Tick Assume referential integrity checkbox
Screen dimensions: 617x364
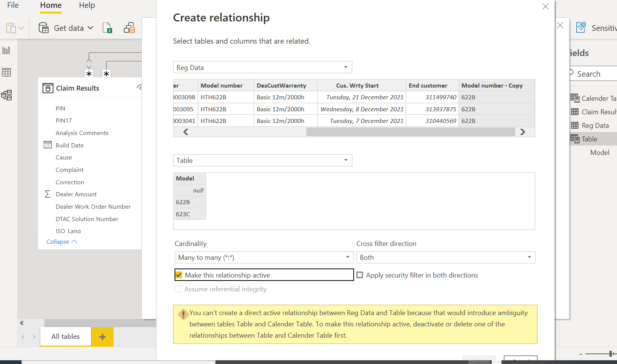[178, 289]
